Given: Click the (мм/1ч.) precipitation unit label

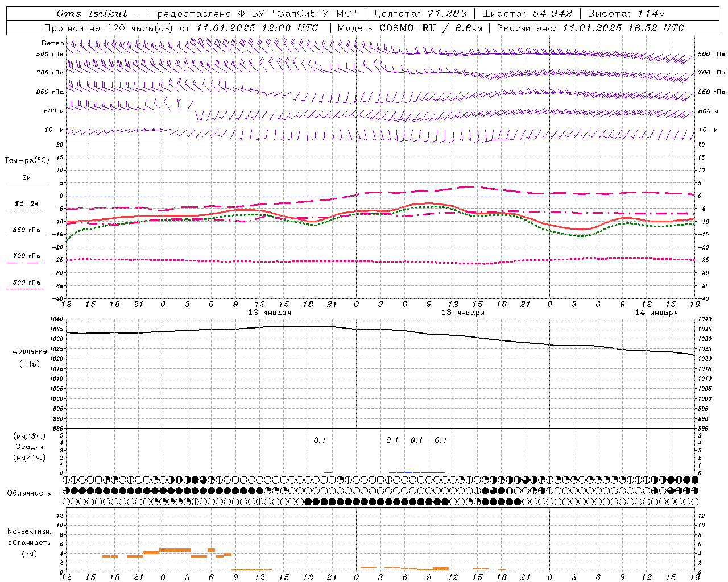Looking at the screenshot, I should point(30,458).
